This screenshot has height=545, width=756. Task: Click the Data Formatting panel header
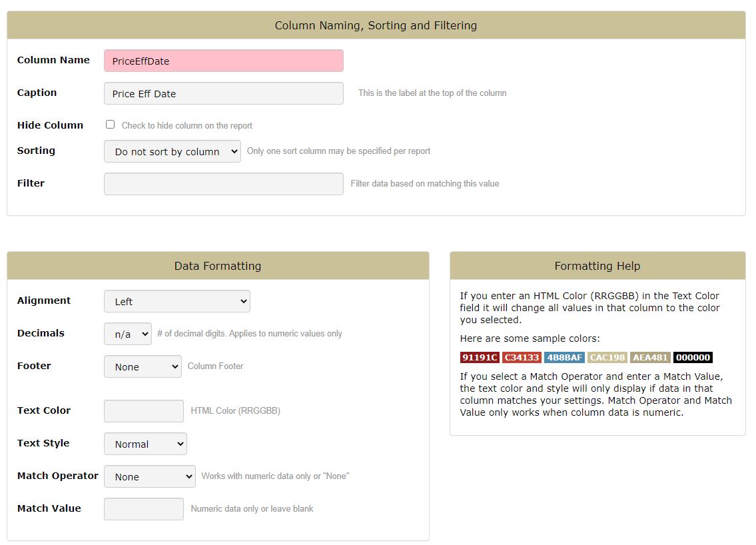[x=218, y=266]
